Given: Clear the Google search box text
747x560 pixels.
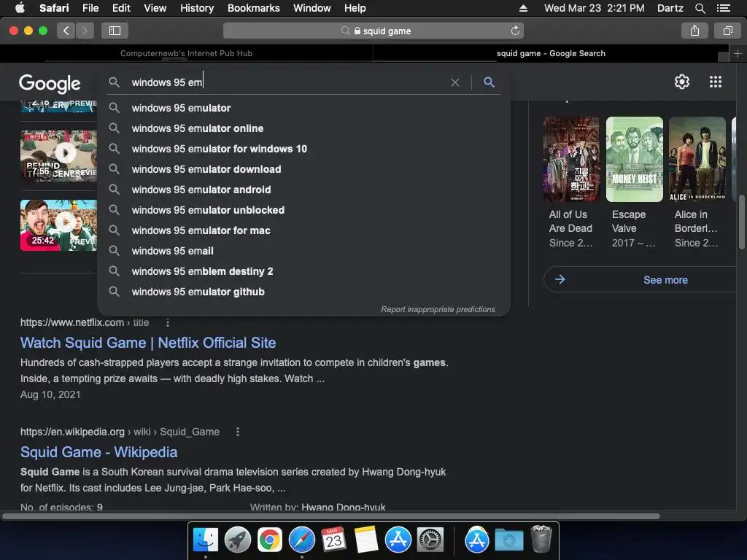Looking at the screenshot, I should (455, 82).
